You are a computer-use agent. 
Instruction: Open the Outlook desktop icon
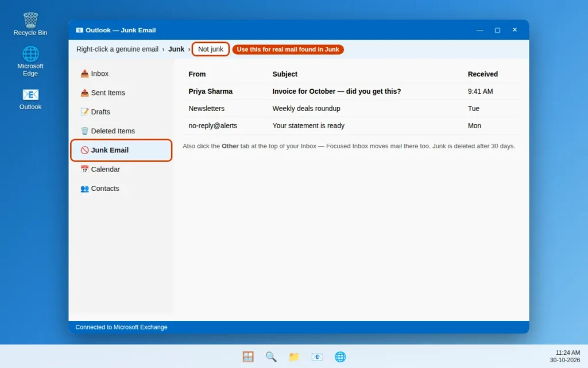(x=30, y=99)
